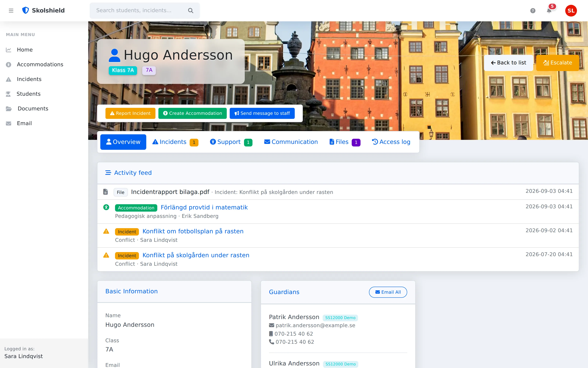588x368 pixels.
Task: Click the Klass 7A badge
Action: (x=123, y=70)
